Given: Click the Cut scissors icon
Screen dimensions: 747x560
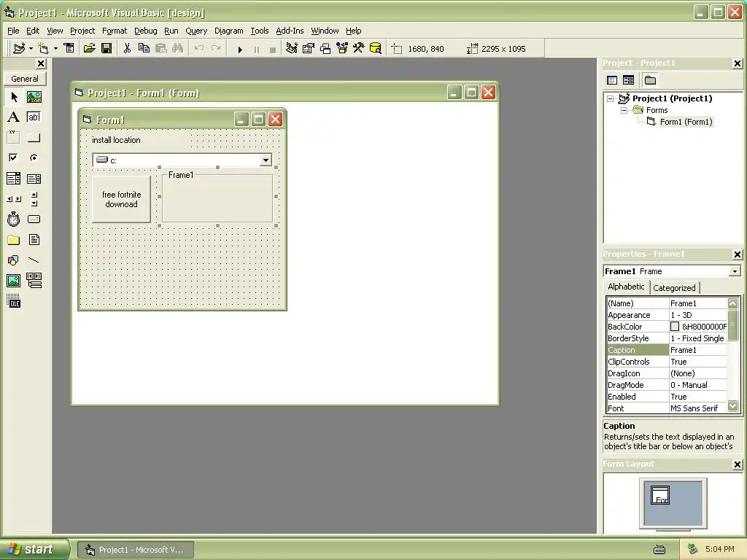Looking at the screenshot, I should pyautogui.click(x=127, y=49).
